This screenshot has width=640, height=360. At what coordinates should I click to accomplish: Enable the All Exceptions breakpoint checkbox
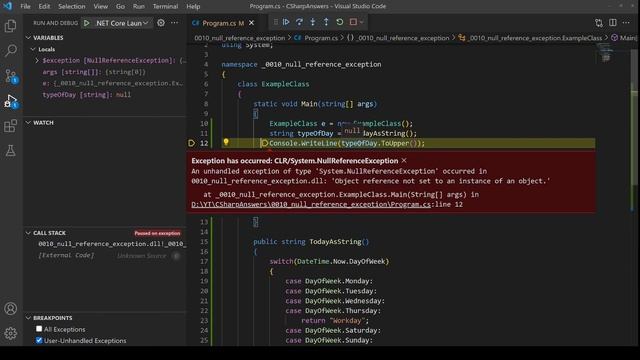pos(39,329)
